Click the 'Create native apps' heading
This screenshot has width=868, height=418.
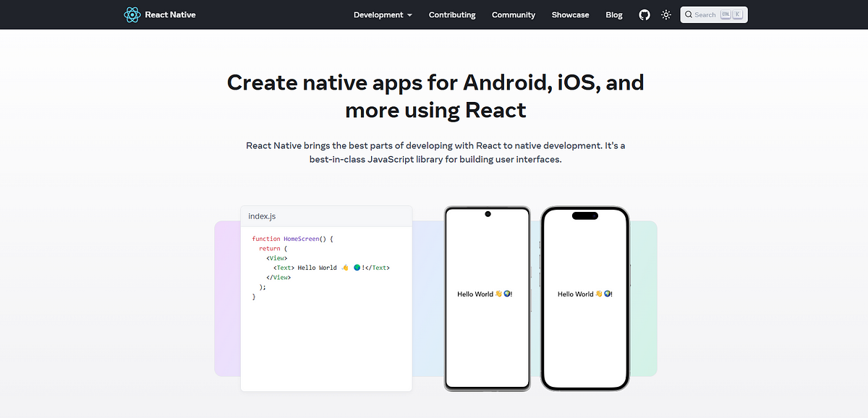tap(435, 96)
